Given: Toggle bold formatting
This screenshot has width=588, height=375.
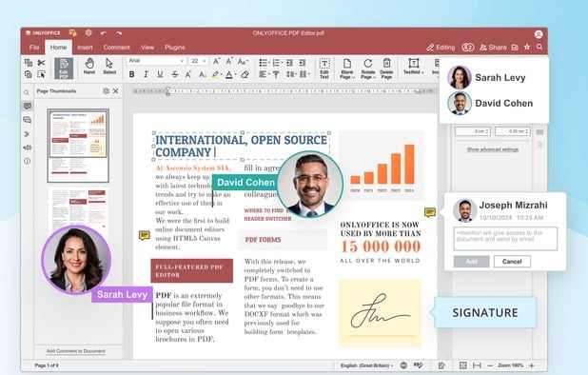Looking at the screenshot, I should [131, 74].
